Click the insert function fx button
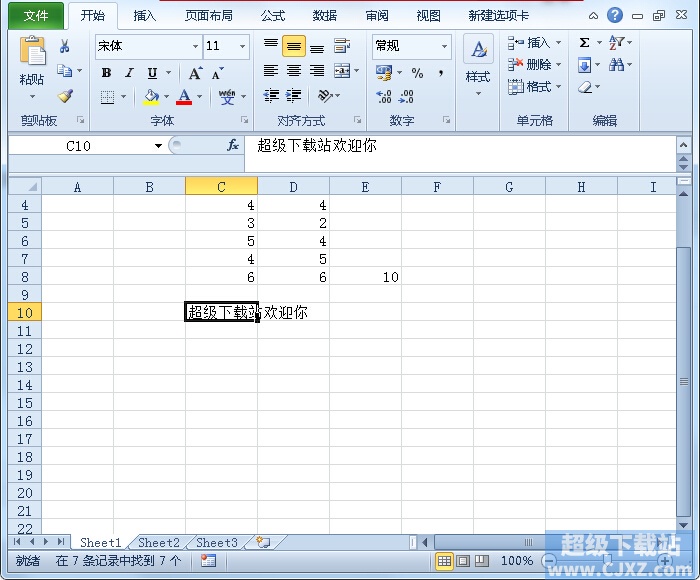 pos(233,145)
